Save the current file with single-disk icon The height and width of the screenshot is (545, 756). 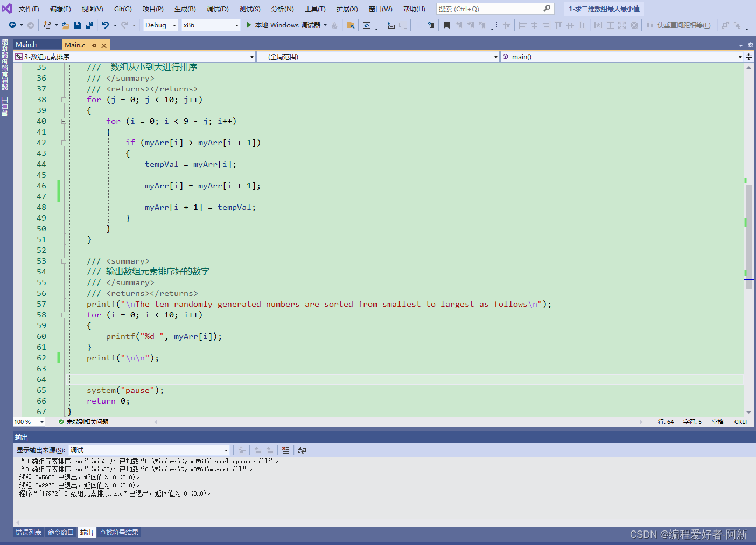(78, 25)
